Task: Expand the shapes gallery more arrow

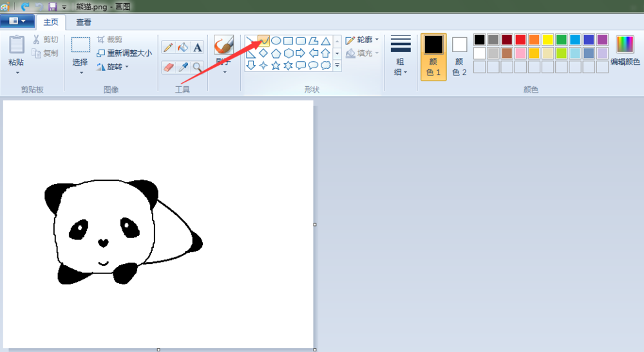Action: [x=337, y=65]
